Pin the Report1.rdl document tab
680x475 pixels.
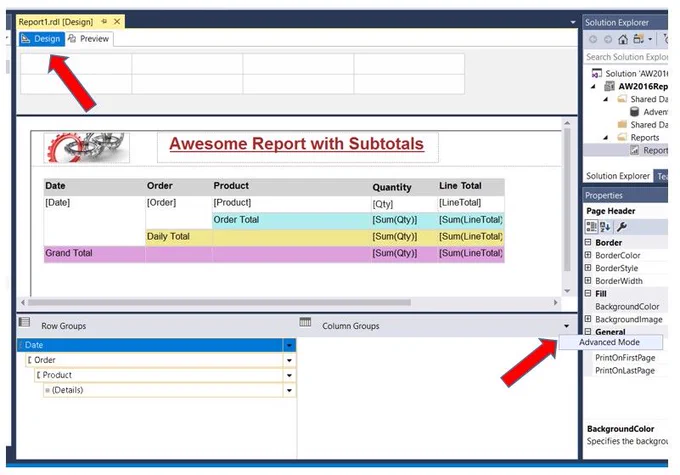click(x=105, y=21)
